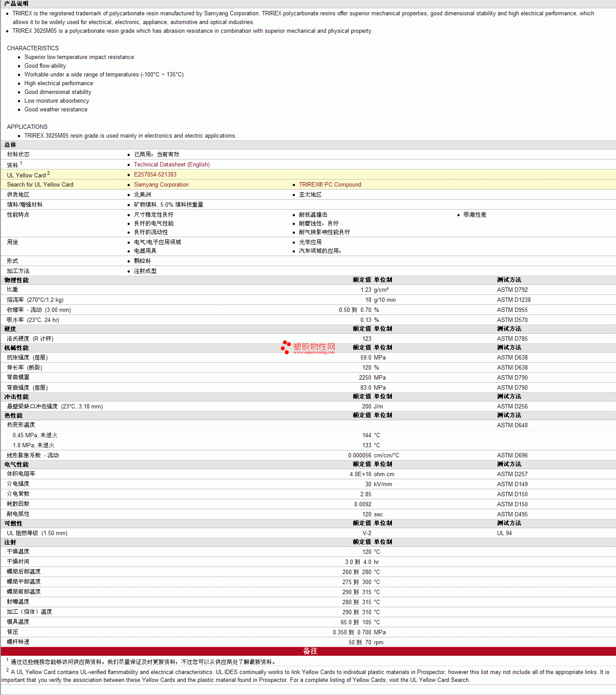Screen dimensions: 616x695
Task: Select the "133" deflection temperature value
Action: point(367,446)
